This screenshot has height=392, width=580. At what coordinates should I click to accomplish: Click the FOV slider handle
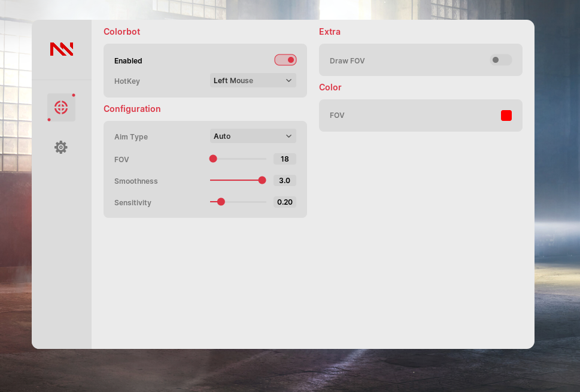pyautogui.click(x=213, y=159)
